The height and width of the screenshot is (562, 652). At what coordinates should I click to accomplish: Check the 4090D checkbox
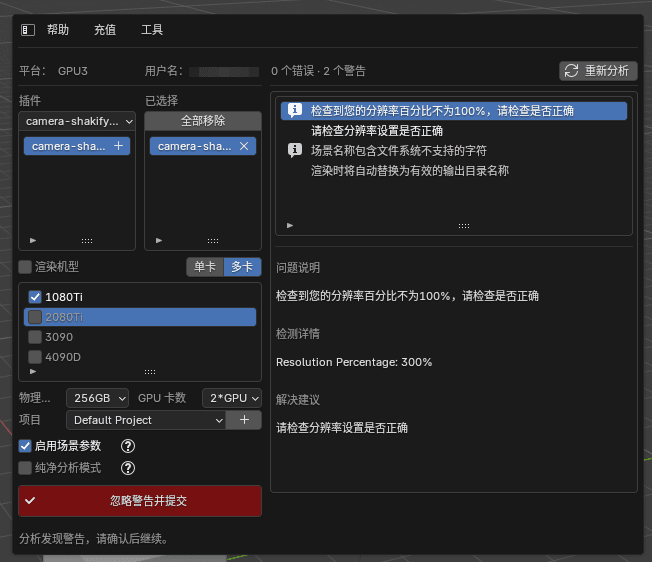point(35,357)
